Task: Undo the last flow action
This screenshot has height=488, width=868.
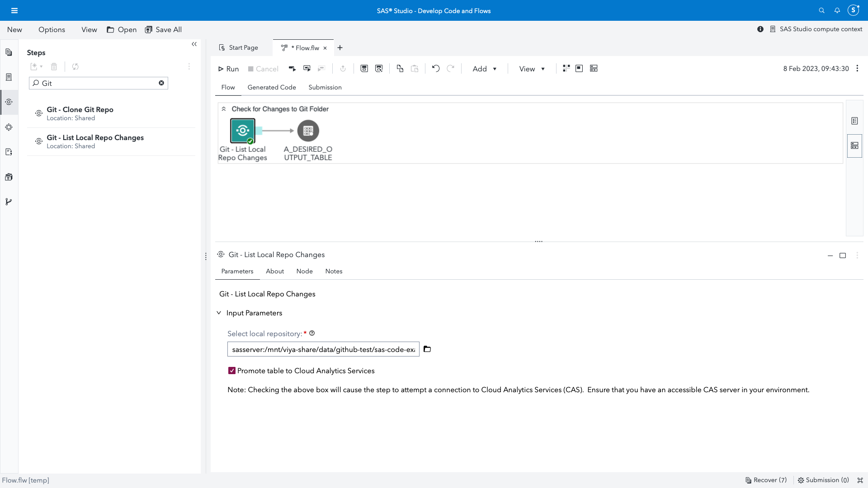Action: [436, 69]
